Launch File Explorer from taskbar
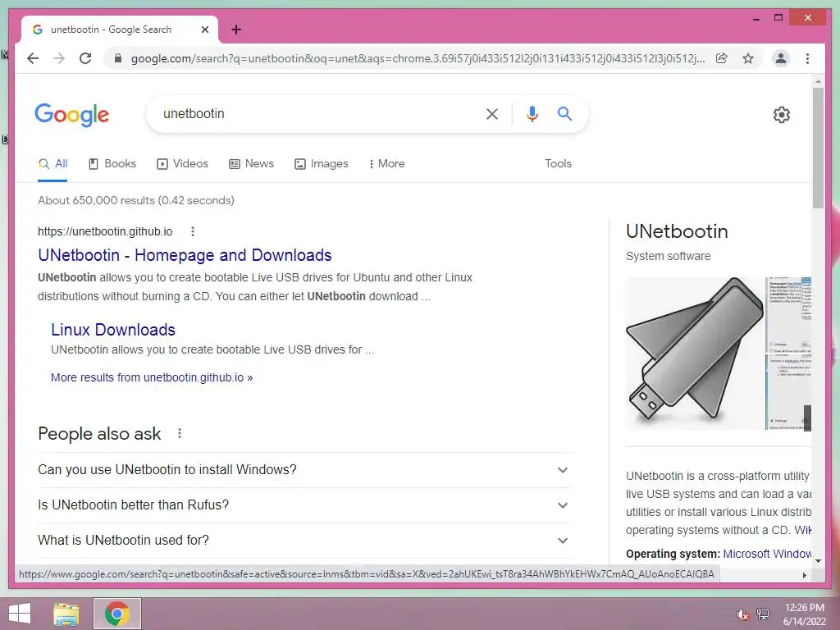Viewport: 840px width, 630px height. tap(66, 614)
